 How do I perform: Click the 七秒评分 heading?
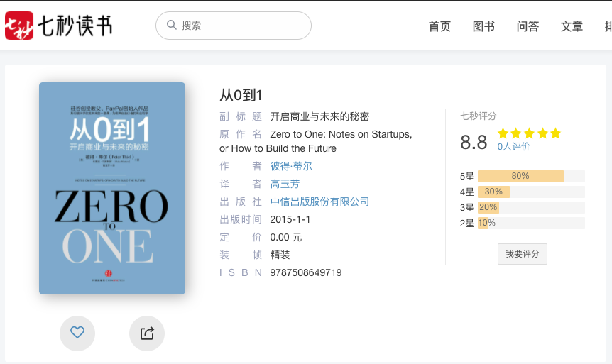(x=479, y=116)
